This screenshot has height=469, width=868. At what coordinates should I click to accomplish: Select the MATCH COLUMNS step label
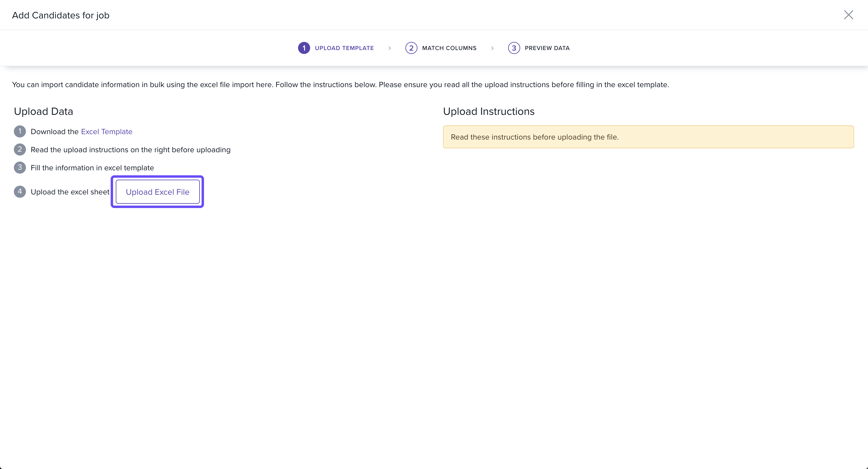(449, 48)
